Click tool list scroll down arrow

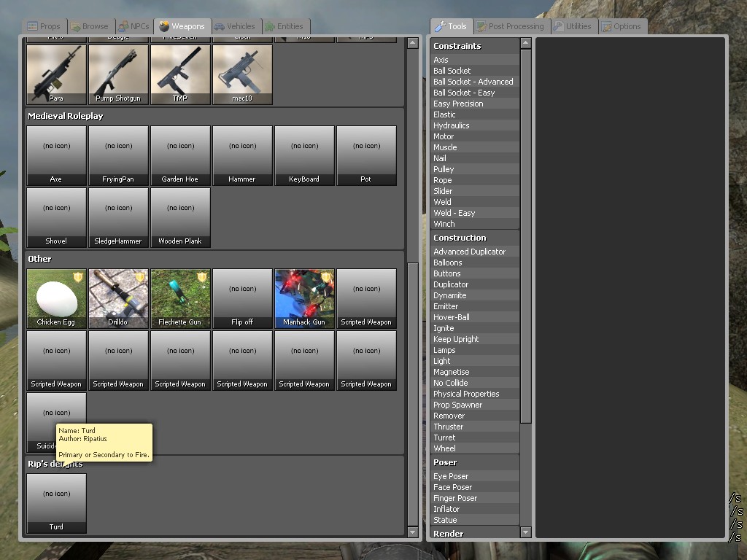[525, 532]
